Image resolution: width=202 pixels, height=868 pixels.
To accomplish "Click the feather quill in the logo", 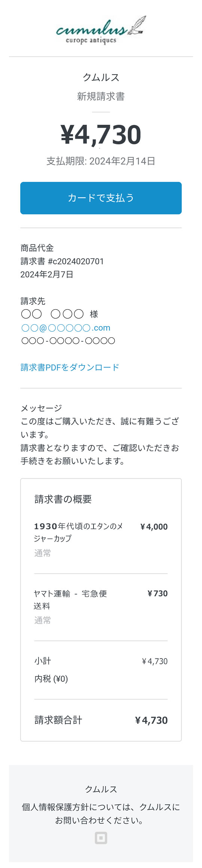I will [137, 25].
